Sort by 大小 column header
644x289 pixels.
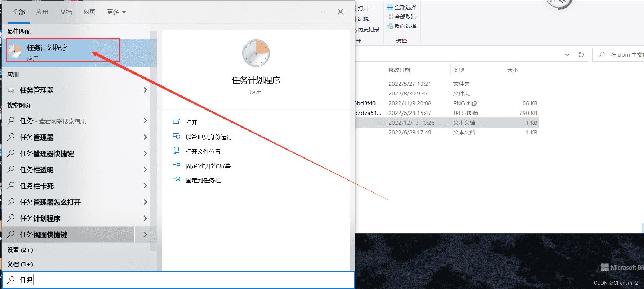513,70
